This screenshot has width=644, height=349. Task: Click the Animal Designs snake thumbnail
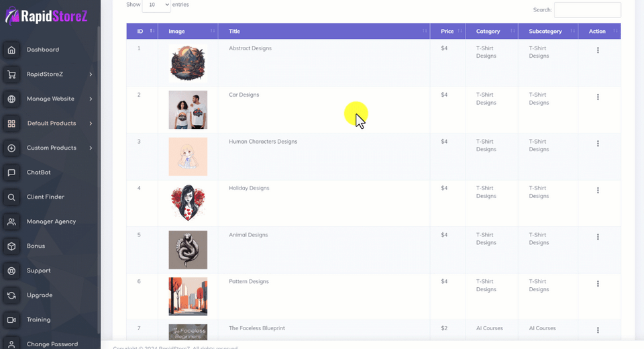coord(188,250)
